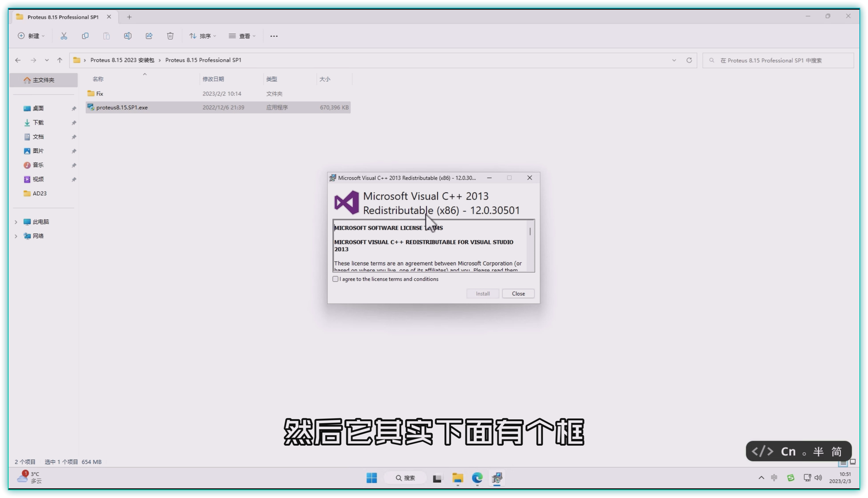Switch to large icons view in status bar
This screenshot has height=498, width=868.
[x=853, y=462]
